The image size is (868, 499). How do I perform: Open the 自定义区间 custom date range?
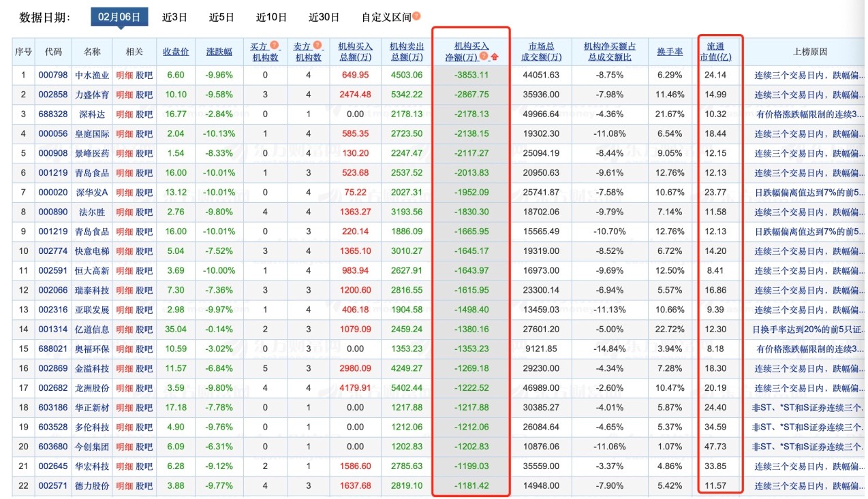point(386,17)
